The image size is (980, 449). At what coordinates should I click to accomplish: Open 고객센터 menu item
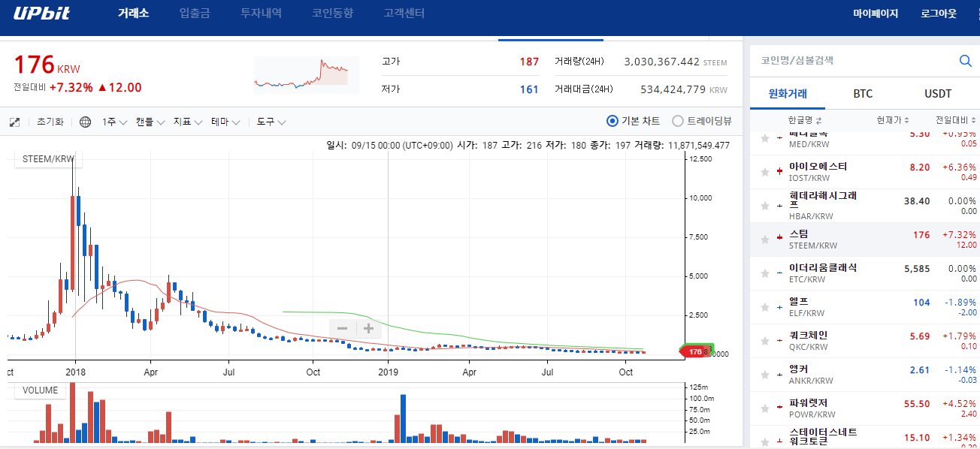coord(404,14)
